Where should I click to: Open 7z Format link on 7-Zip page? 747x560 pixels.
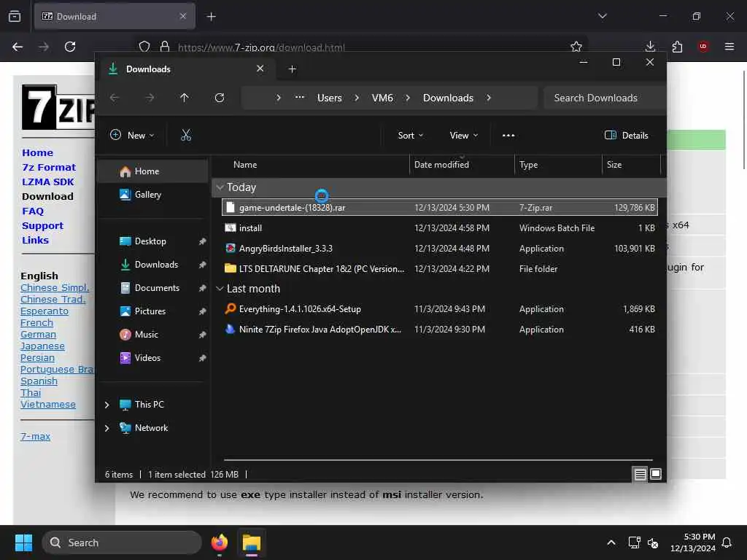pos(49,167)
